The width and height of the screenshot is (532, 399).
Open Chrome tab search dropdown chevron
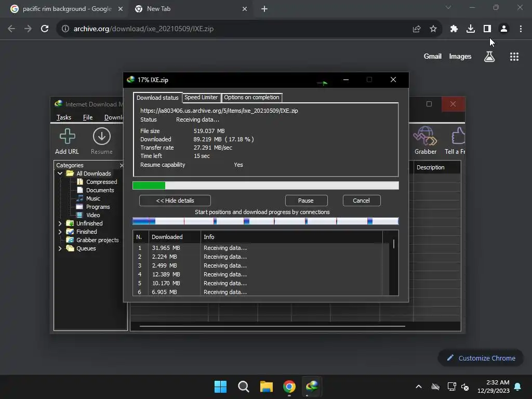tap(448, 7)
